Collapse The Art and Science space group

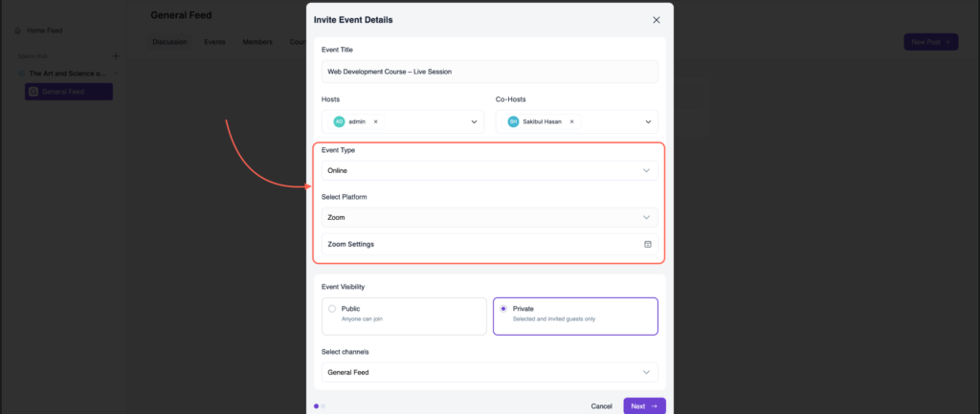coord(116,74)
